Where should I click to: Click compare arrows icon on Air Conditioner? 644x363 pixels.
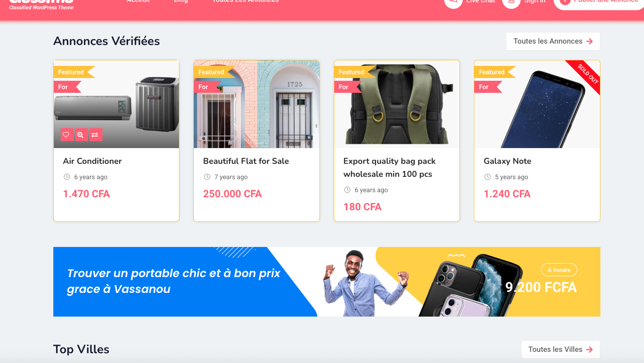95,135
